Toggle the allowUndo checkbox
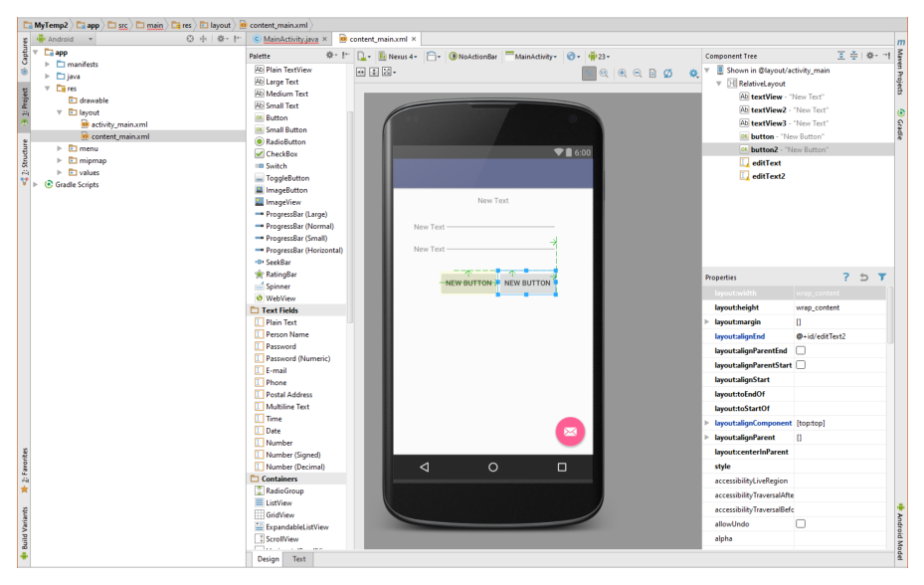Image resolution: width=924 pixels, height=585 pixels. [801, 523]
